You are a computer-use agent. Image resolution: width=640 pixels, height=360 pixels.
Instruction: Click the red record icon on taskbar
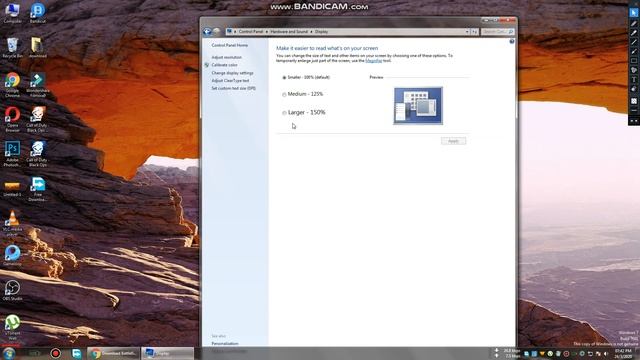(x=56, y=353)
